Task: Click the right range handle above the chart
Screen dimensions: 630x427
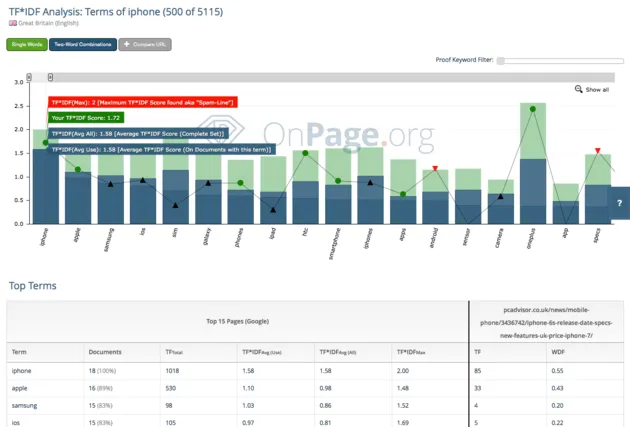Action: [x=50, y=77]
